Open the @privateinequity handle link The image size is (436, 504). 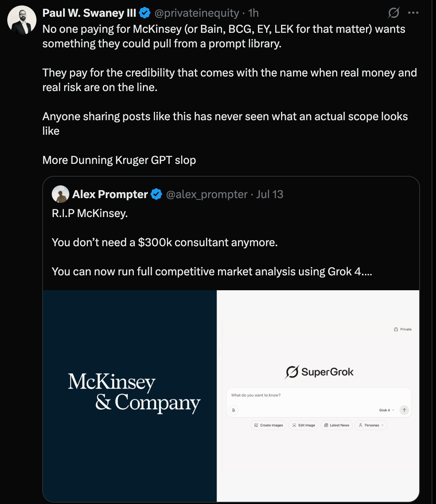(x=197, y=13)
